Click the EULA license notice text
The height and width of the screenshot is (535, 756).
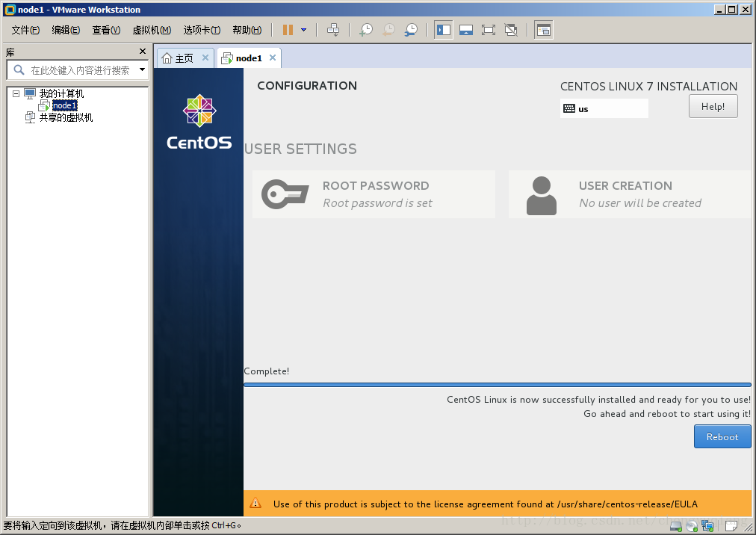tap(486, 504)
